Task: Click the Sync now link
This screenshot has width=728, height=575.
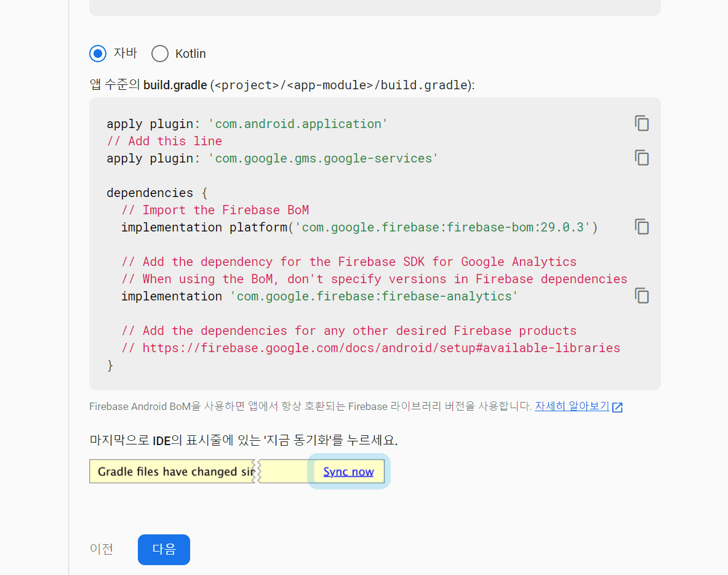Action: click(x=348, y=472)
